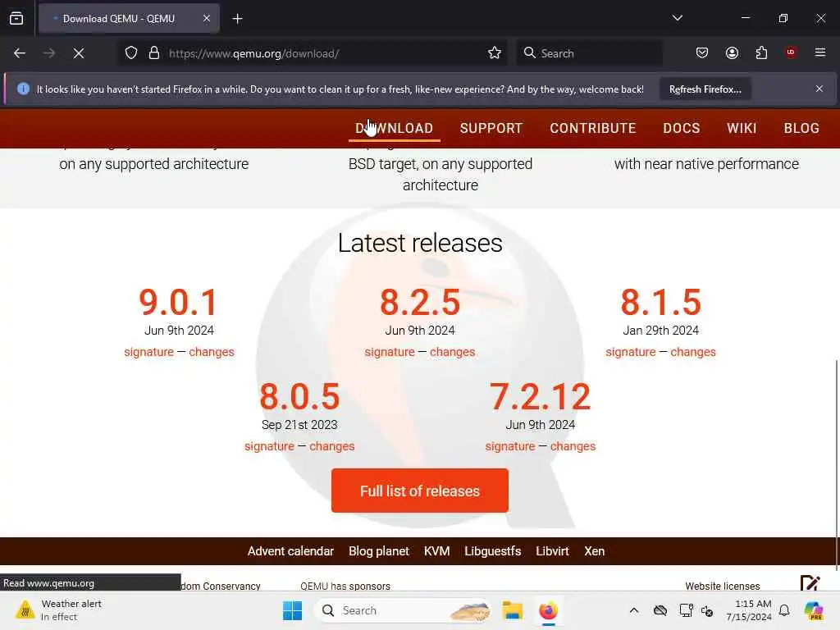
Task: Open the Advent calendar footer link
Action: click(x=290, y=551)
